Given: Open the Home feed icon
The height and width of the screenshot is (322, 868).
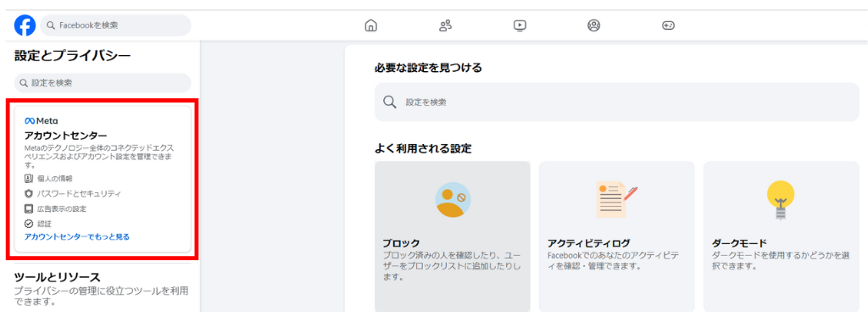Looking at the screenshot, I should tap(371, 25).
